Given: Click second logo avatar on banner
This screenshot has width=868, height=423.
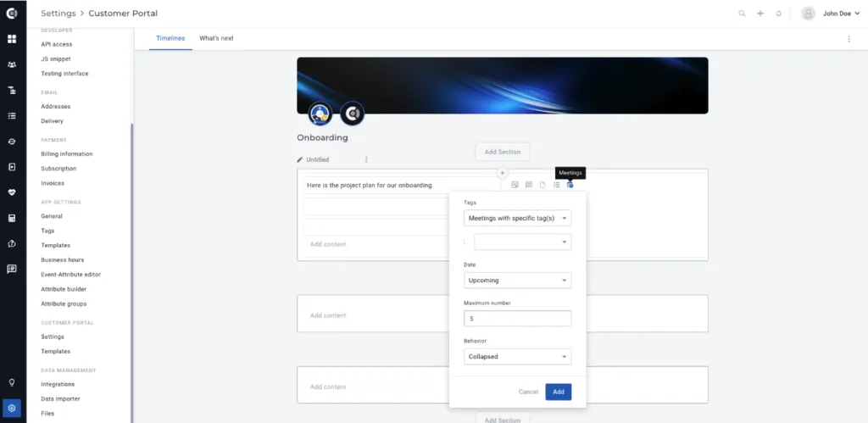Looking at the screenshot, I should (352, 114).
